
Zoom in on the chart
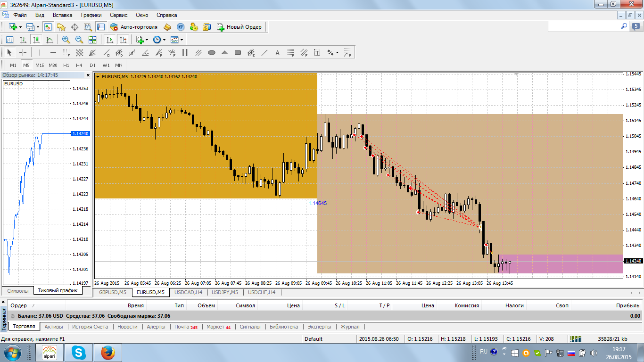click(66, 40)
